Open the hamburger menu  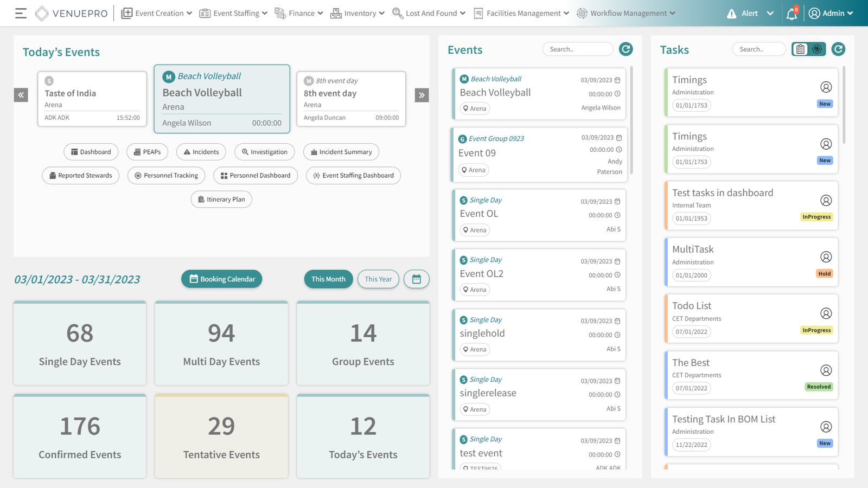click(21, 14)
